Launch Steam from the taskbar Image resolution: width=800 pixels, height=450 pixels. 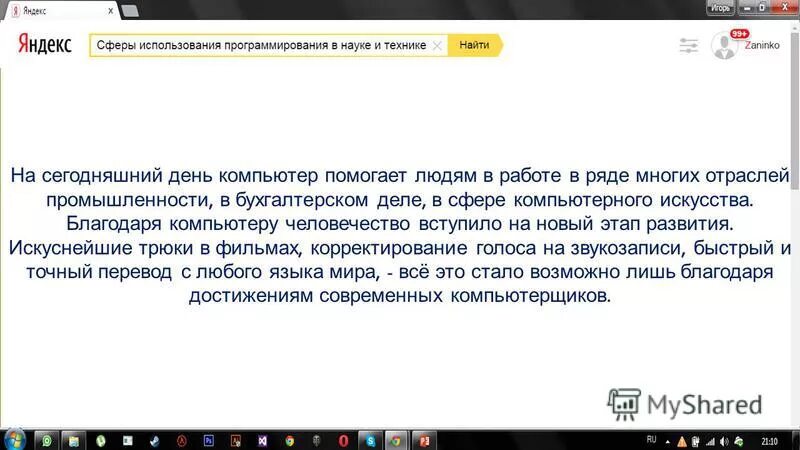(x=155, y=441)
